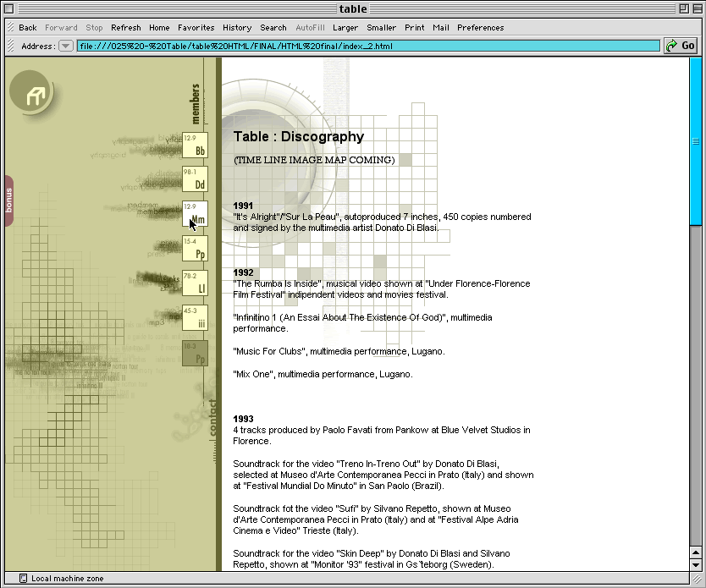This screenshot has width=706, height=588.
Task: Click the Table logo home icon
Action: (x=35, y=96)
